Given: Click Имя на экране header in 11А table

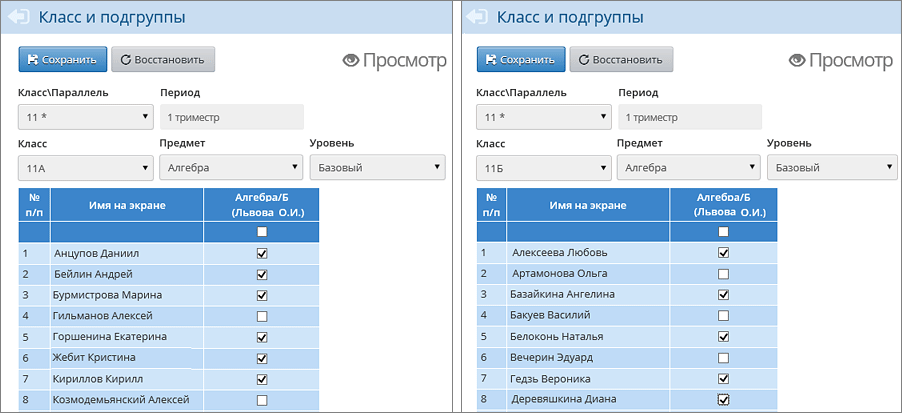Looking at the screenshot, I should [x=127, y=205].
